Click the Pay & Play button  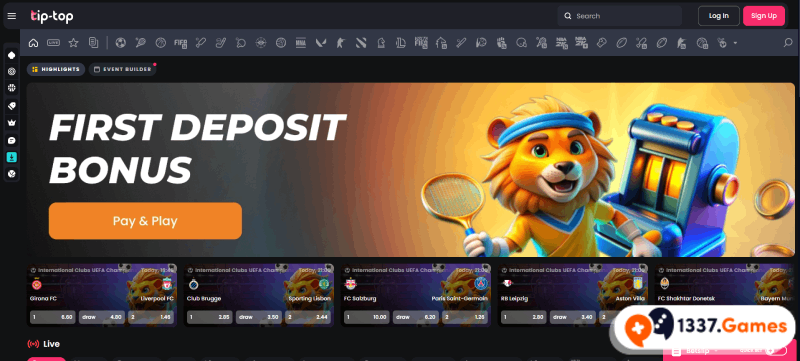[x=145, y=221]
